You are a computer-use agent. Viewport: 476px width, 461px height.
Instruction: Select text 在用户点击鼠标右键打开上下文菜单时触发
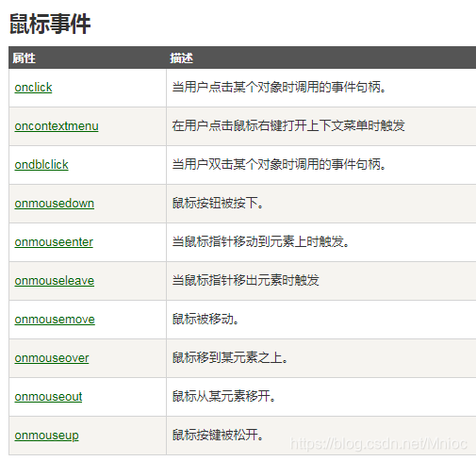point(288,125)
